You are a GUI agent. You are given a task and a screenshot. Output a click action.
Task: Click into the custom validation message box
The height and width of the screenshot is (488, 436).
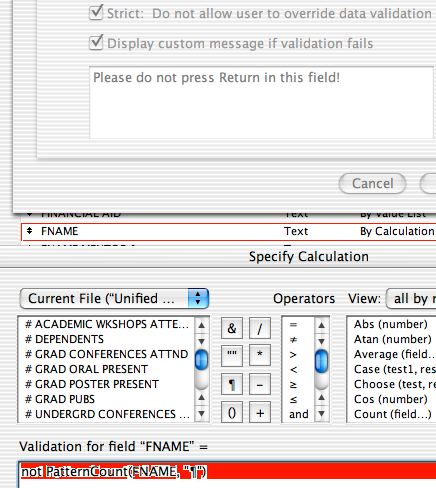click(x=261, y=103)
